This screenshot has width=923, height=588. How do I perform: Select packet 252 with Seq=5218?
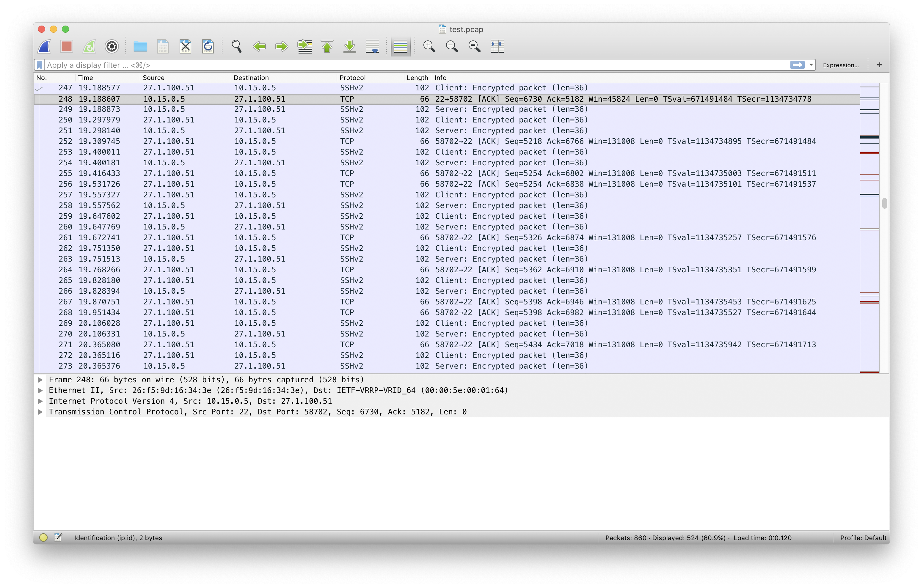447,142
